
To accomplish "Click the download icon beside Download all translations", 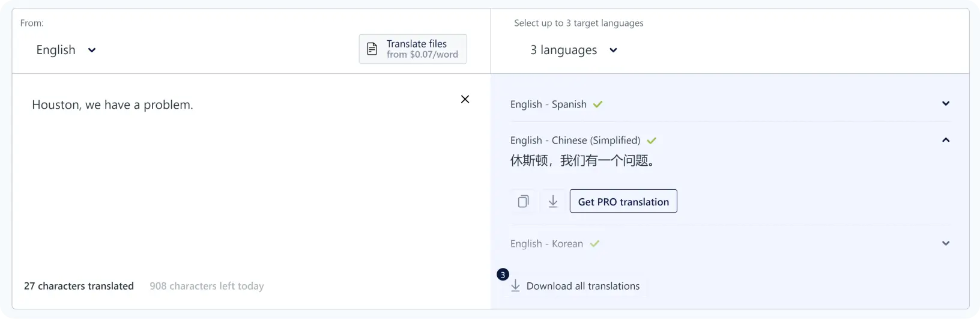I will coord(515,286).
